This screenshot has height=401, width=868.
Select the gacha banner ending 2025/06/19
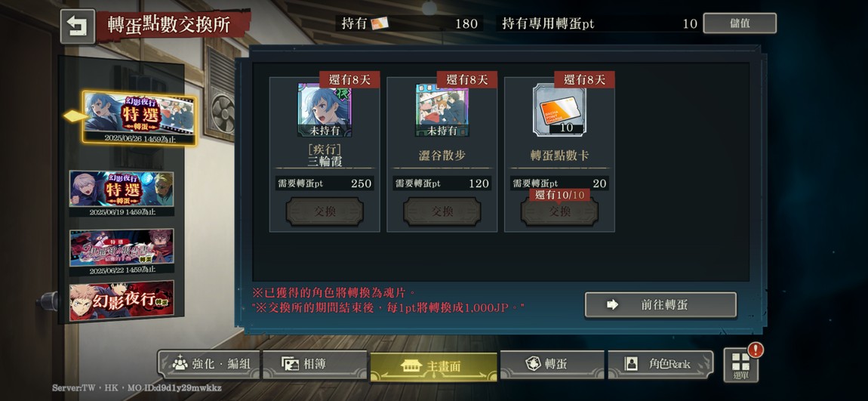pos(122,193)
